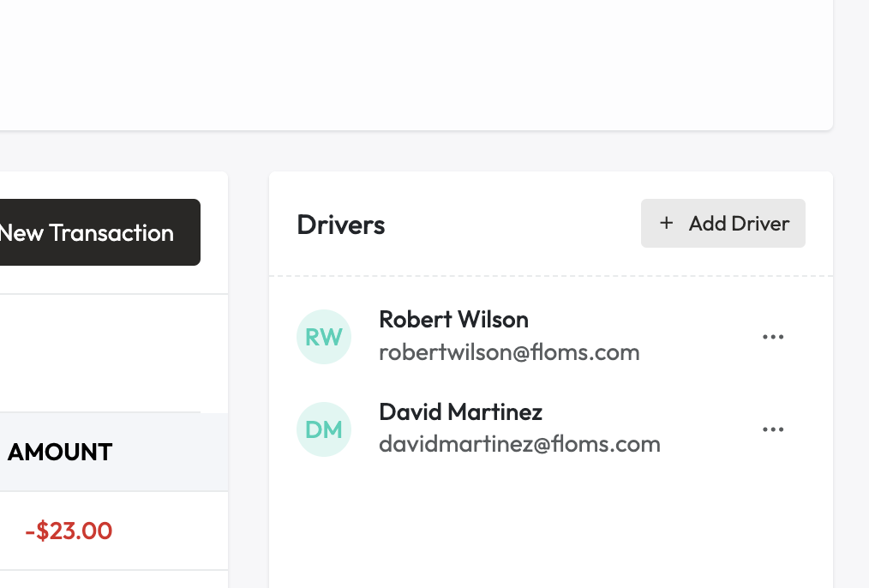The height and width of the screenshot is (588, 869).
Task: Click the plus icon on Add Driver
Action: pos(665,223)
